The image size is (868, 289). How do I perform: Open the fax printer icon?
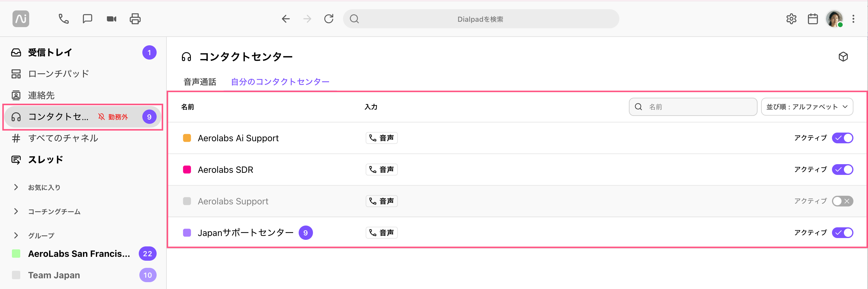coord(135,19)
